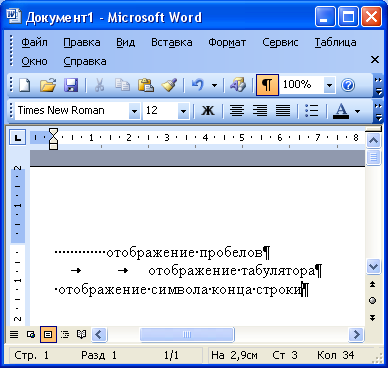The height and width of the screenshot is (368, 388).
Task: Click the zoom percentage field
Action: [x=301, y=85]
